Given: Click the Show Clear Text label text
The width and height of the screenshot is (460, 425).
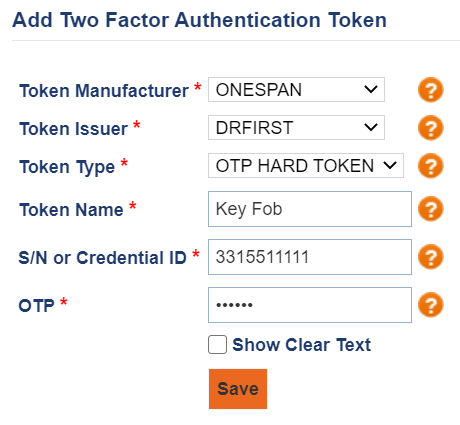Looking at the screenshot, I should pyautogui.click(x=302, y=345).
